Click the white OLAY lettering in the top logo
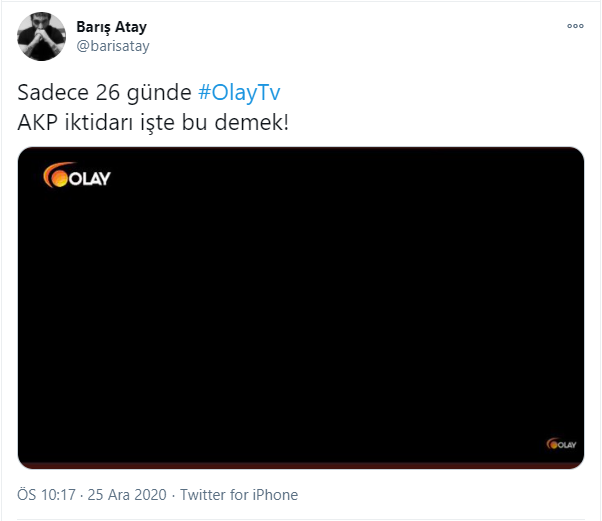Image resolution: width=602 pixels, height=521 pixels. coord(89,179)
